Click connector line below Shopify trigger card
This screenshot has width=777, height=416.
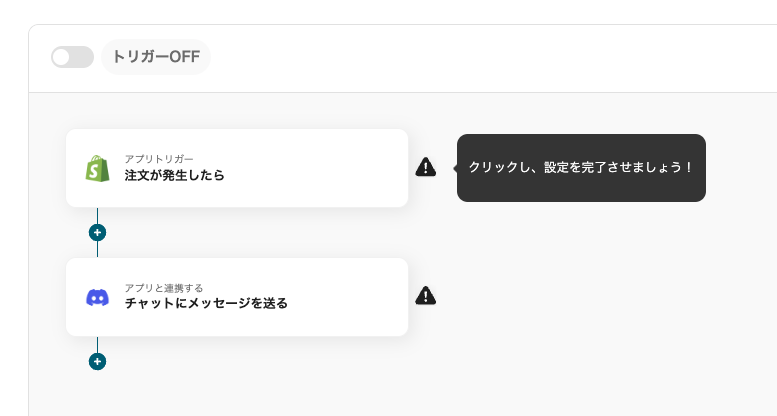point(97,215)
